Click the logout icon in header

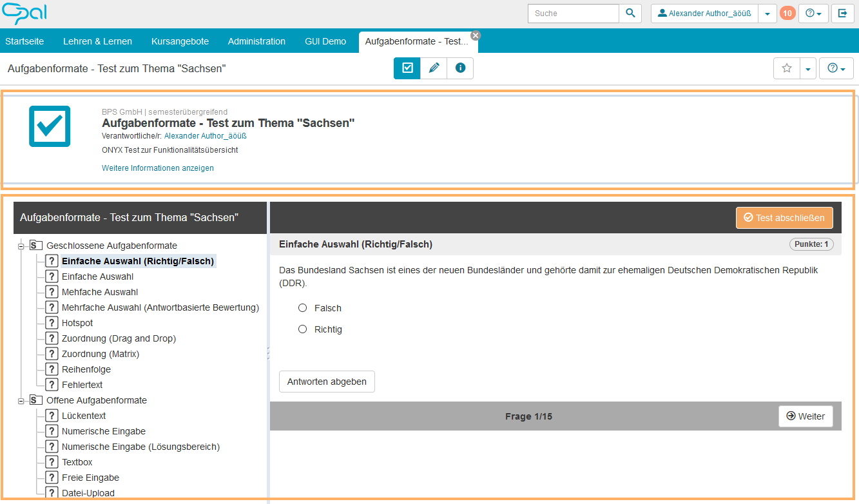(x=842, y=14)
